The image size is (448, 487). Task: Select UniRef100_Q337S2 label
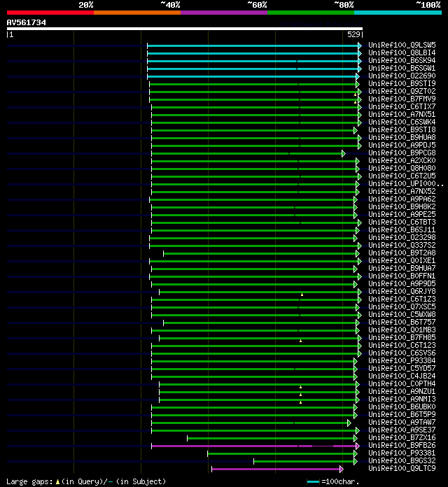point(402,245)
